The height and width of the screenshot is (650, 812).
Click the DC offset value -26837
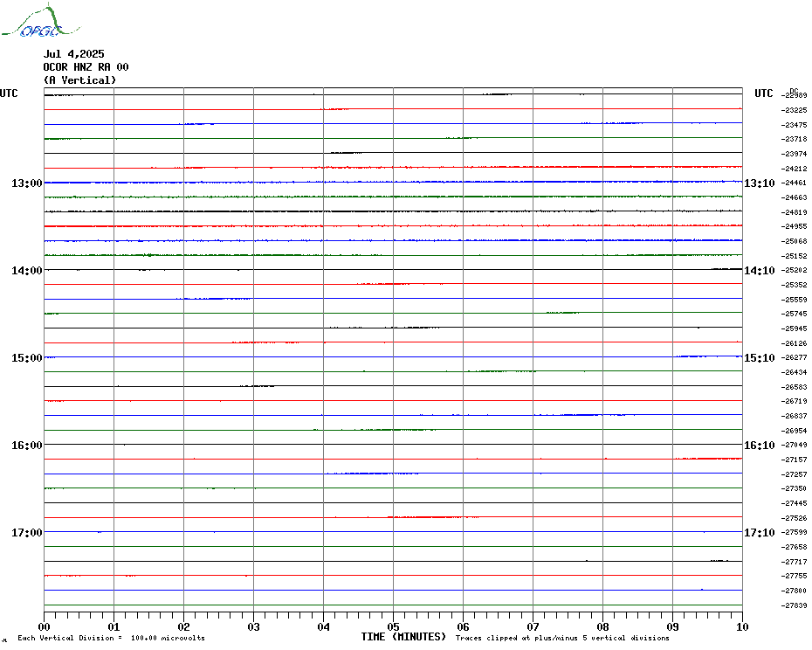(794, 416)
